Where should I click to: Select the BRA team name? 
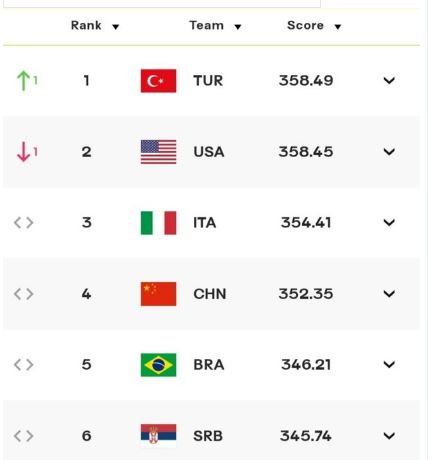pos(209,365)
